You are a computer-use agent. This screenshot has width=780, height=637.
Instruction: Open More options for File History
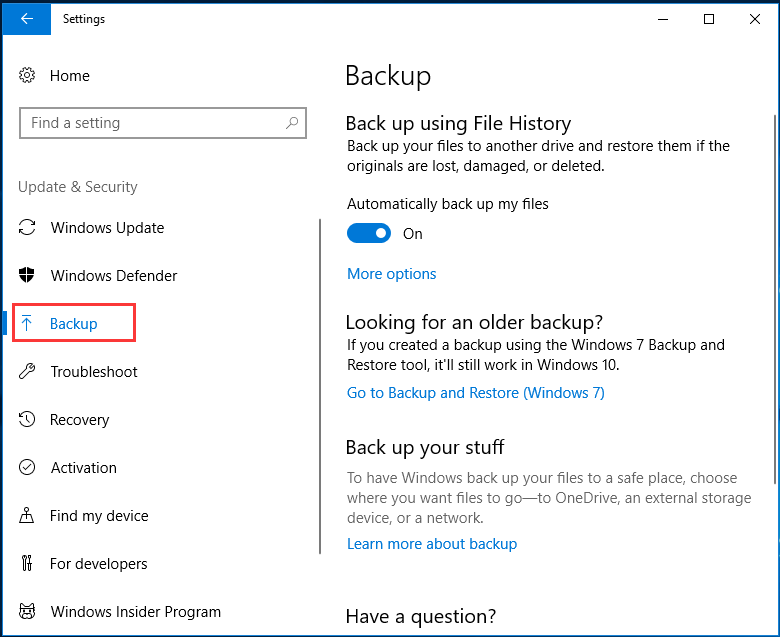click(x=391, y=273)
